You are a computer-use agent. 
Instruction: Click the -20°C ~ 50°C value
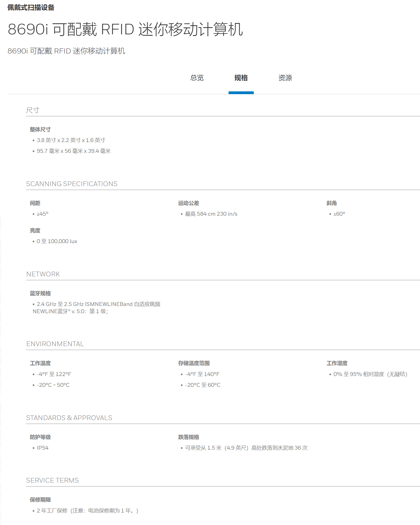(53, 385)
